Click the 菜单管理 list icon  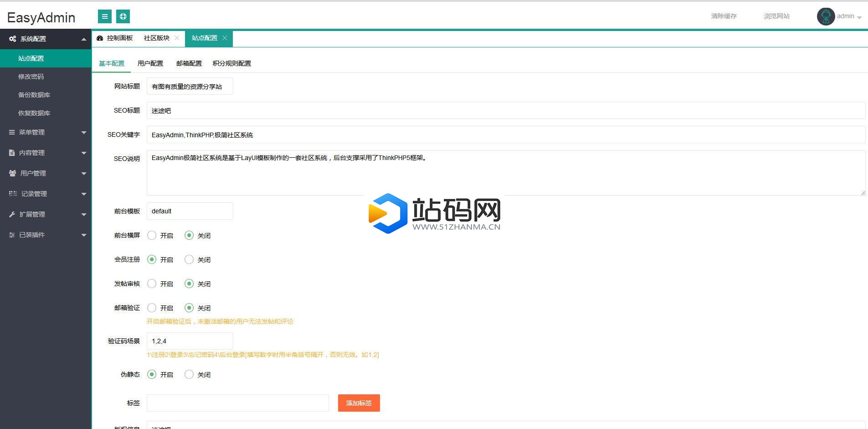(x=12, y=132)
